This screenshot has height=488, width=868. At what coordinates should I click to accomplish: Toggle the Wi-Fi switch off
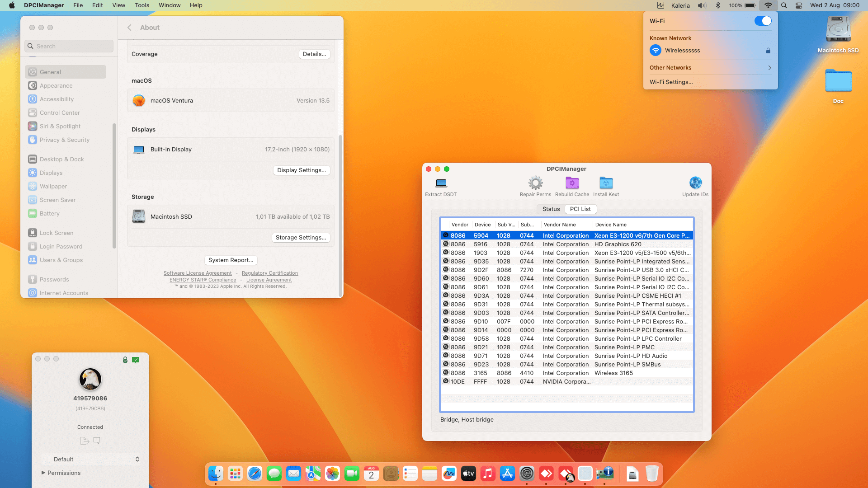[x=763, y=21]
